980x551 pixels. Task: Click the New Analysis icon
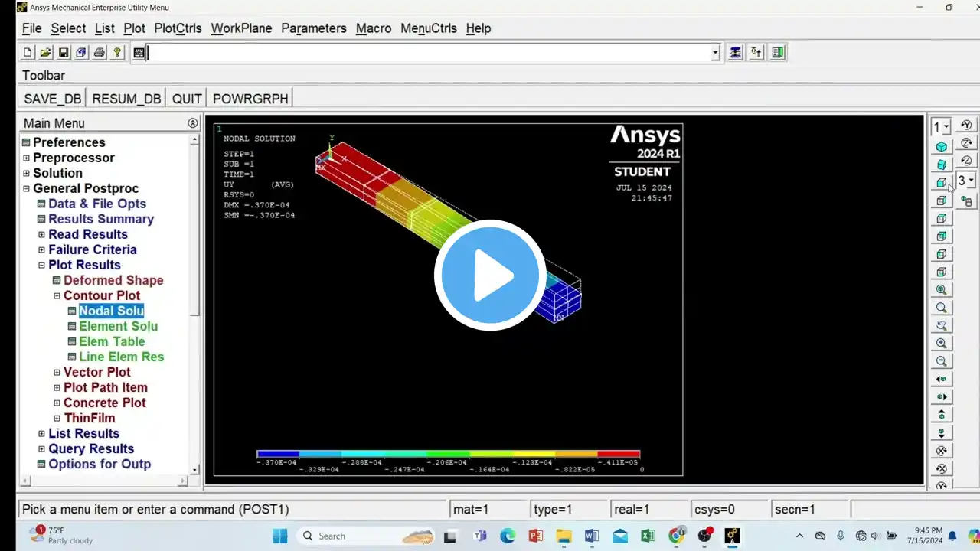[x=28, y=53]
